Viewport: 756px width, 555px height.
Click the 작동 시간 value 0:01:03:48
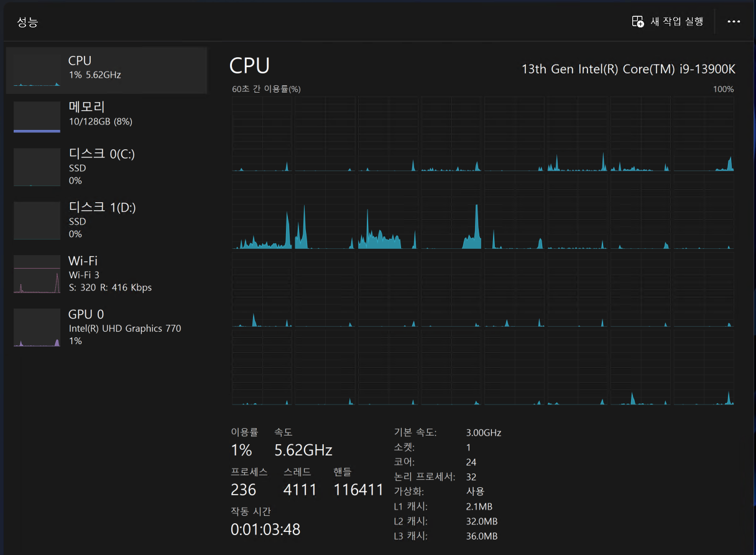(265, 529)
